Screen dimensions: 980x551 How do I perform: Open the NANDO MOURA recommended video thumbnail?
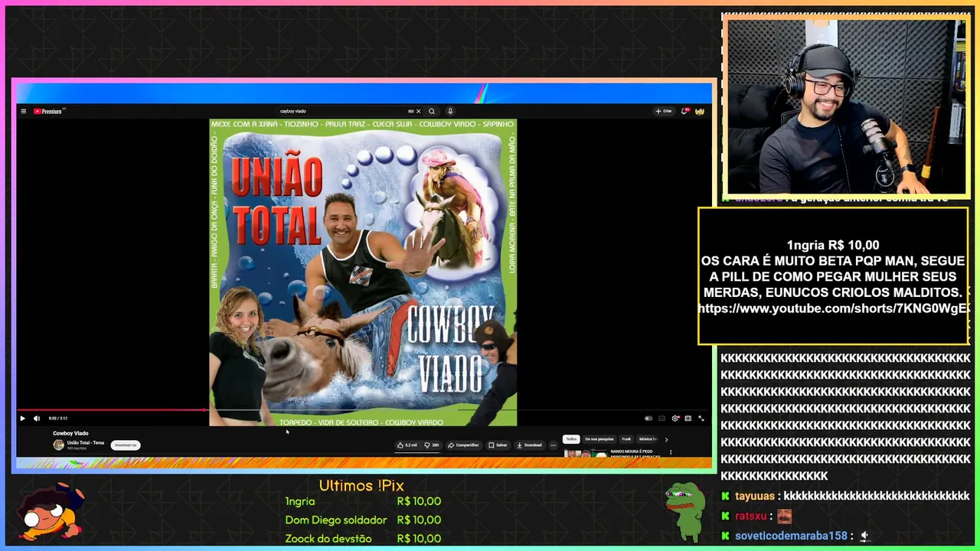pos(586,453)
